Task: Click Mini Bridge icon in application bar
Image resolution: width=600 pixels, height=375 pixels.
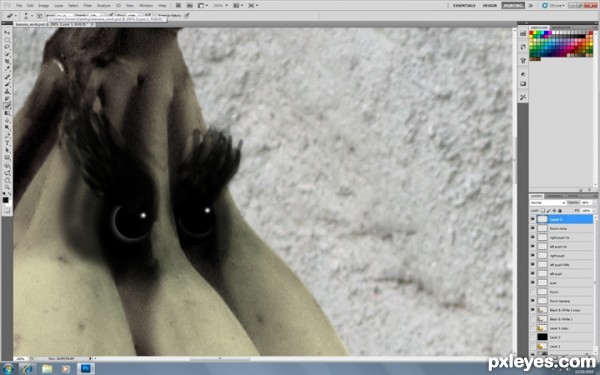Action: pyautogui.click(x=189, y=5)
